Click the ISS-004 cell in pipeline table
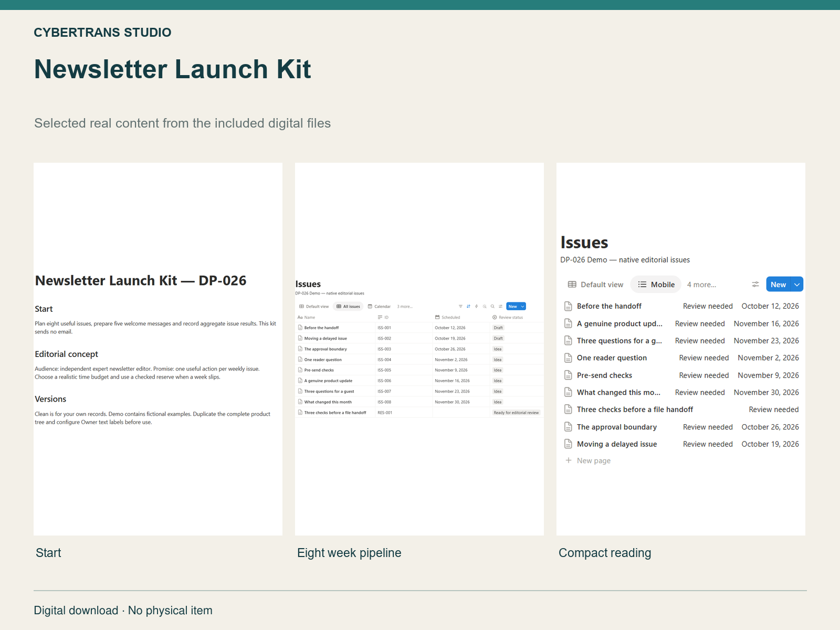 384,360
